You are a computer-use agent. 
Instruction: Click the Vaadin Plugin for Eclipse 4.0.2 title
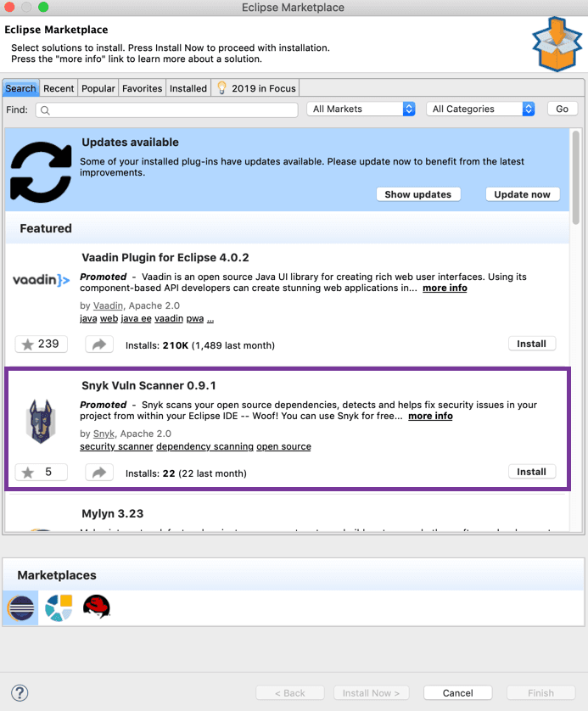165,258
